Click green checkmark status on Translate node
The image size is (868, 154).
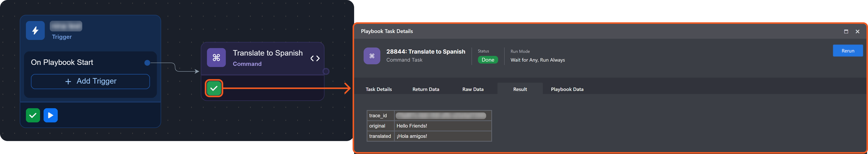tap(214, 88)
